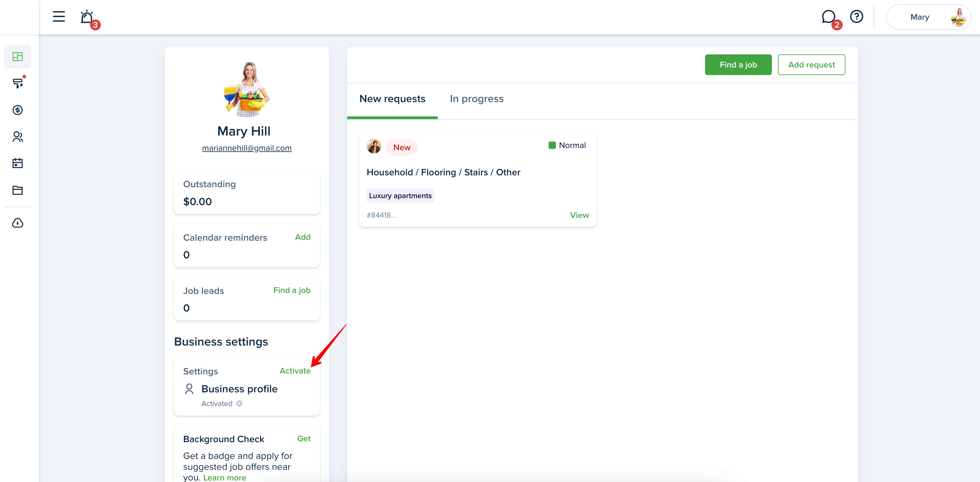
Task: Open the calendar icon in sidebar
Action: pyautogui.click(x=18, y=163)
